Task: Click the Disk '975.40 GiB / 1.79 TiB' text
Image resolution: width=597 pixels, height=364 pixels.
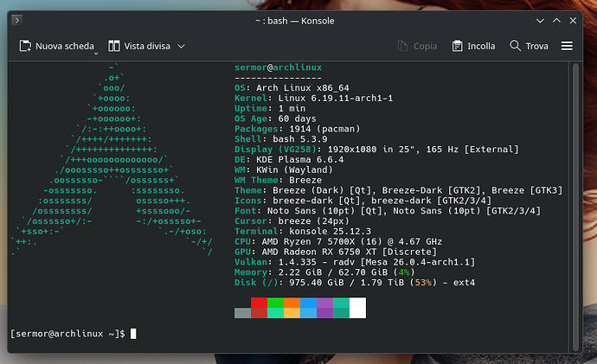Action: (x=346, y=283)
